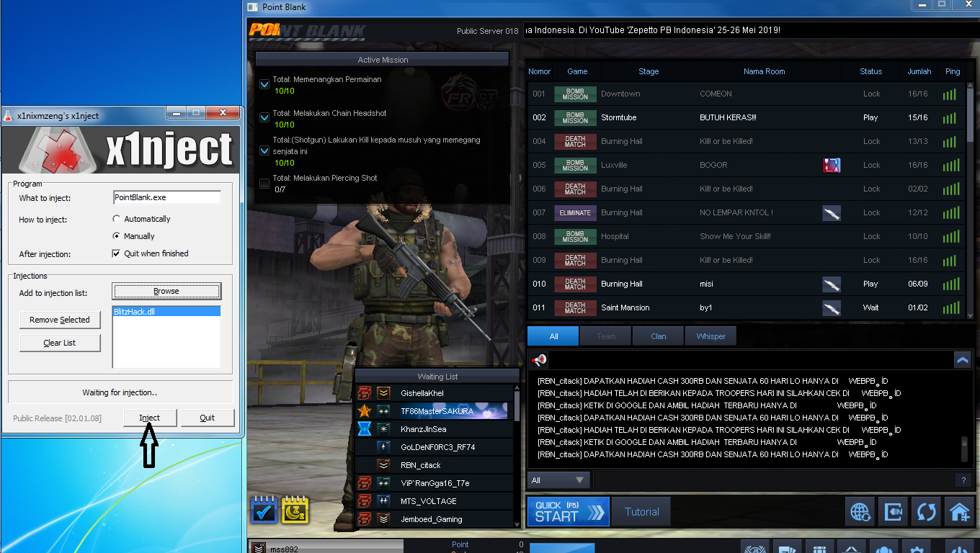Open the blue daily mission calendar icon

pos(264,510)
